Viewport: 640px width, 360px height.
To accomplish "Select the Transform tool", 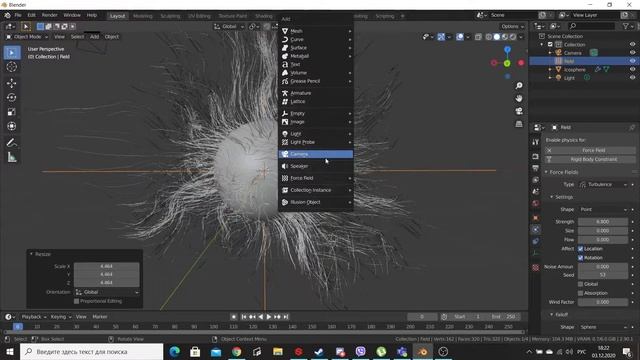I will [x=12, y=126].
